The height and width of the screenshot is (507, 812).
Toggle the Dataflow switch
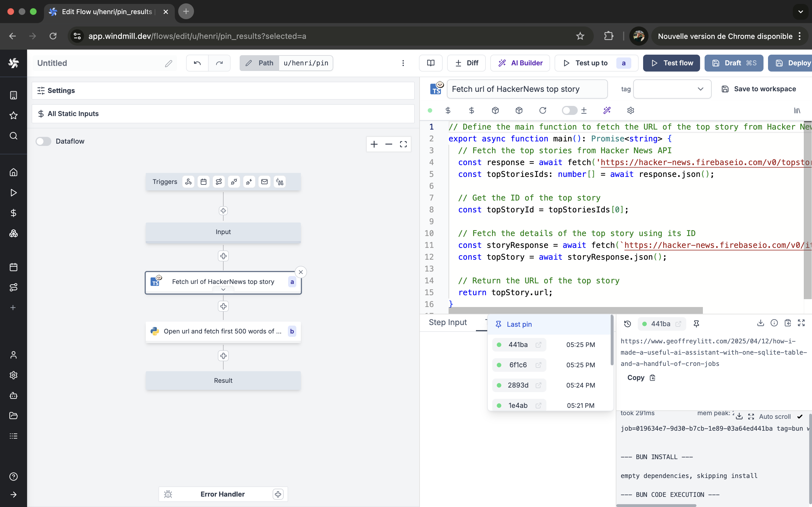click(x=43, y=141)
